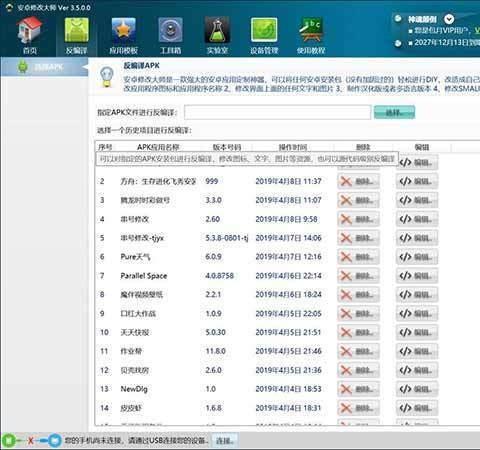Select the NewDig app name

tap(134, 389)
